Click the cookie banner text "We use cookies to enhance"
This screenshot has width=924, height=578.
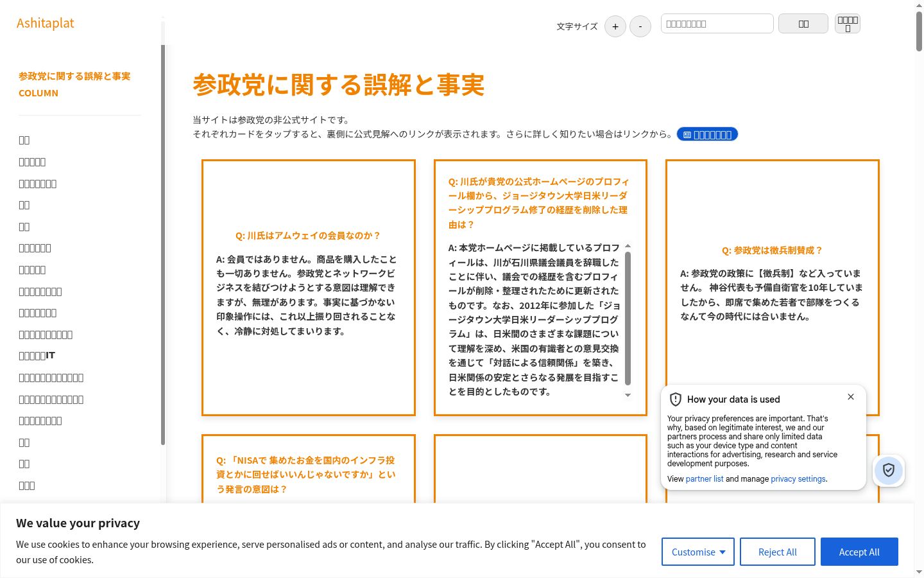tap(331, 552)
